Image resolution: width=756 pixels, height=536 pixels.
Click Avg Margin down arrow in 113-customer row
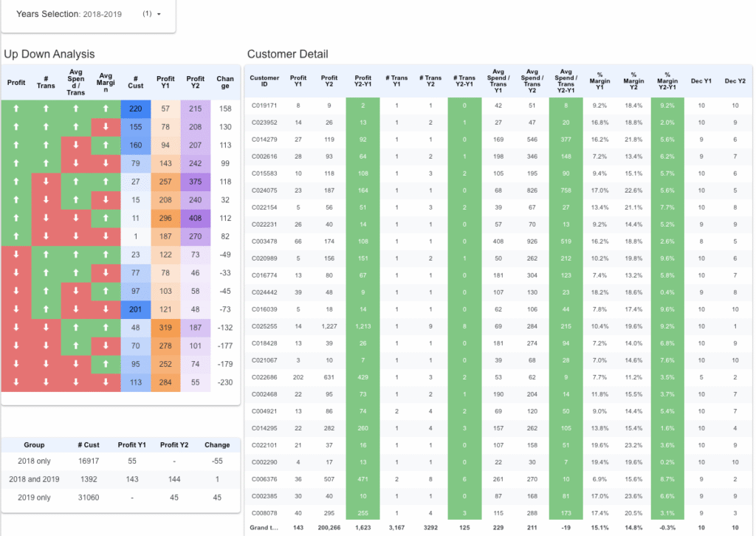pyautogui.click(x=106, y=382)
